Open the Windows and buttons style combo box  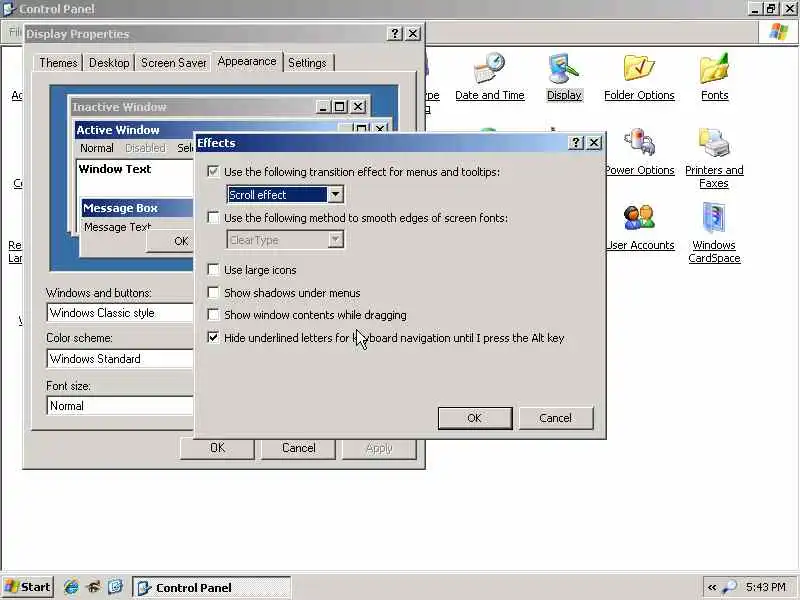[120, 313]
